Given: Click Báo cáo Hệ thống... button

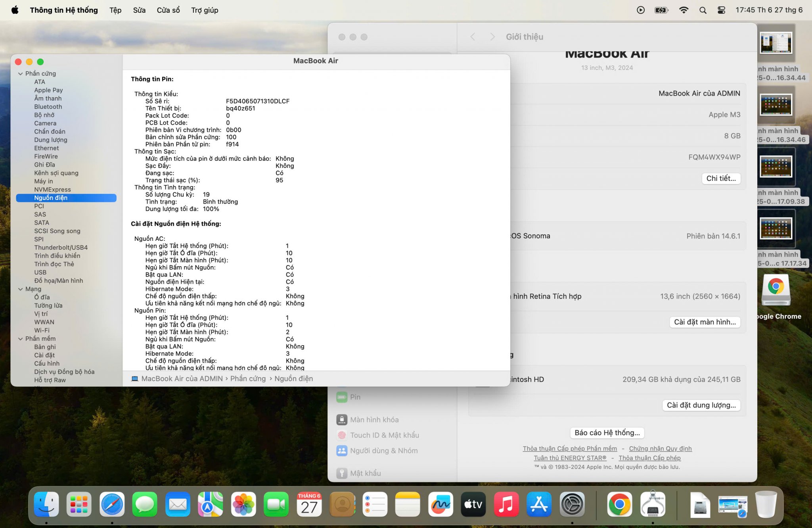Looking at the screenshot, I should pos(607,433).
